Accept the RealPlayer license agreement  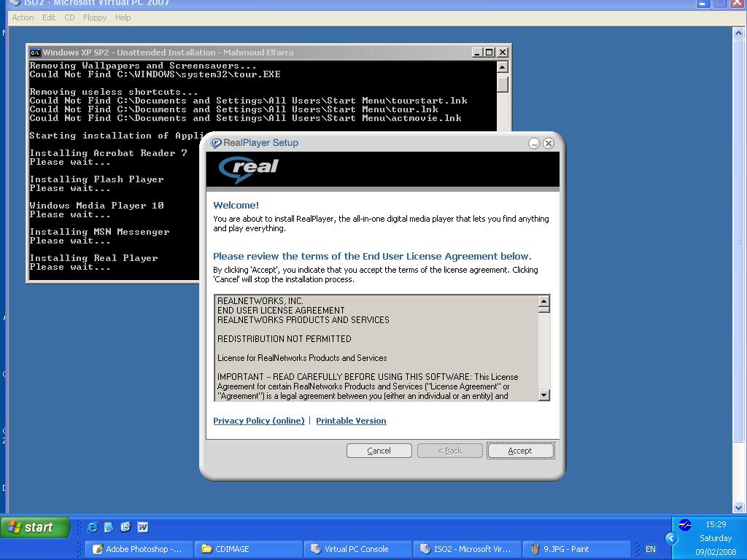click(520, 451)
